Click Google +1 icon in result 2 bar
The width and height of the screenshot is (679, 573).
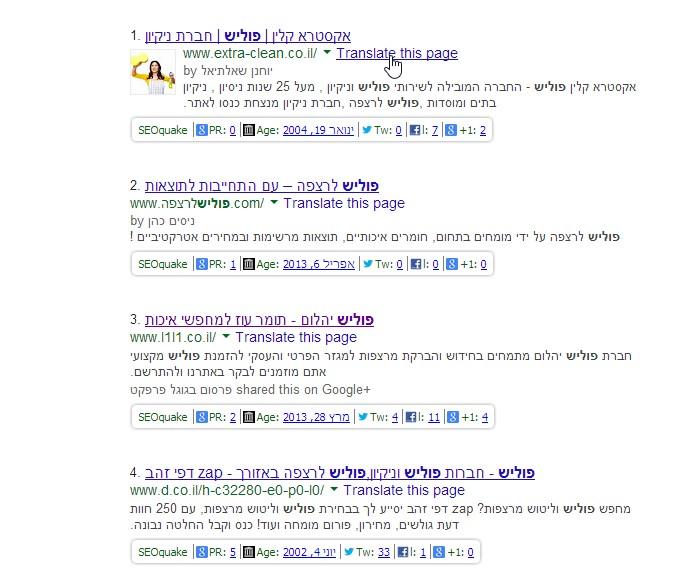pos(452,264)
